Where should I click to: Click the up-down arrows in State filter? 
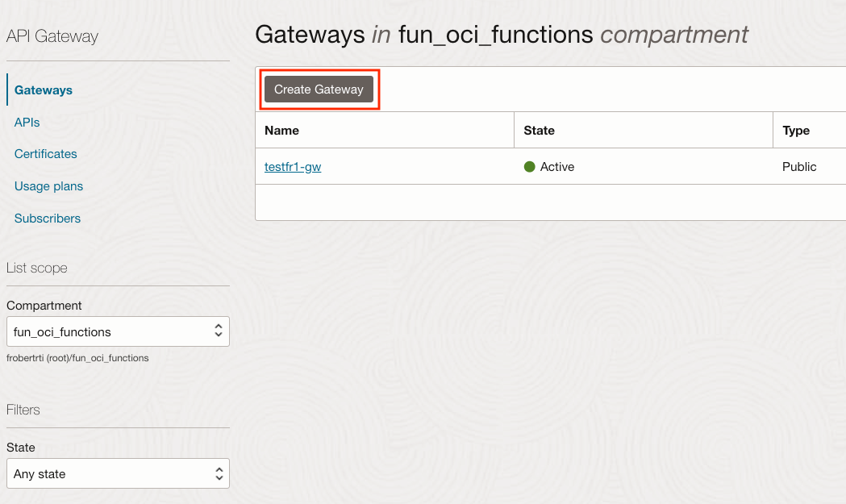pyautogui.click(x=218, y=474)
